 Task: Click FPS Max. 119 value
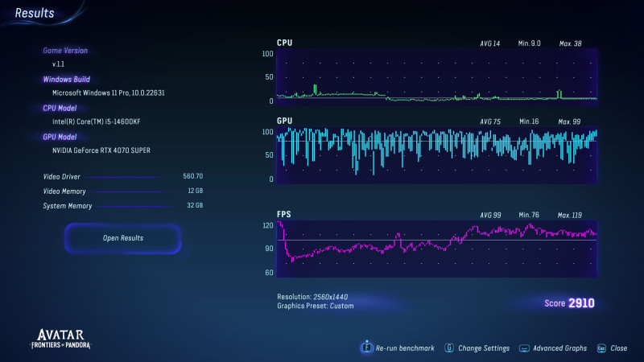tap(570, 215)
